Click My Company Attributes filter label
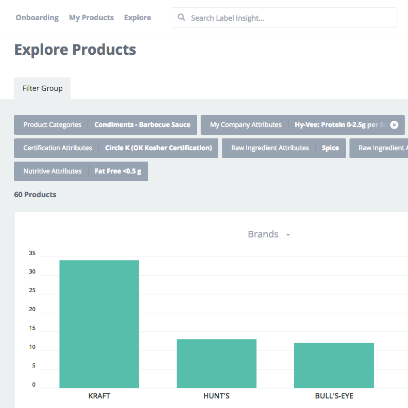The width and height of the screenshot is (408, 408). 246,125
